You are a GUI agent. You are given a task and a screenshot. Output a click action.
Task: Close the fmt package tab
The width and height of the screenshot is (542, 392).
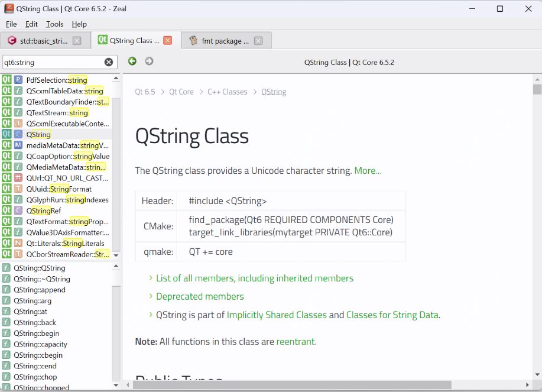click(x=258, y=41)
